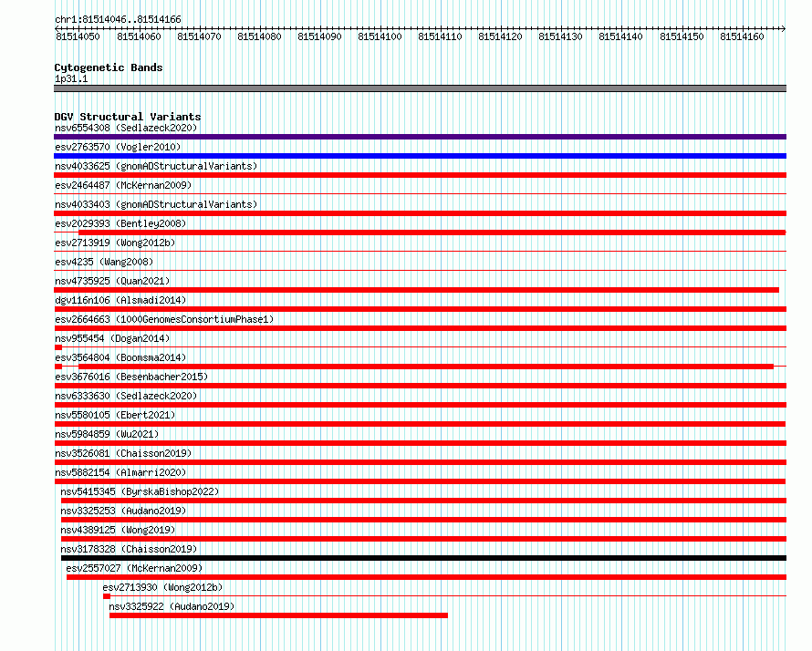
Task: Click the nsv3526081 (Chaisson2019) label
Action: (x=123, y=453)
